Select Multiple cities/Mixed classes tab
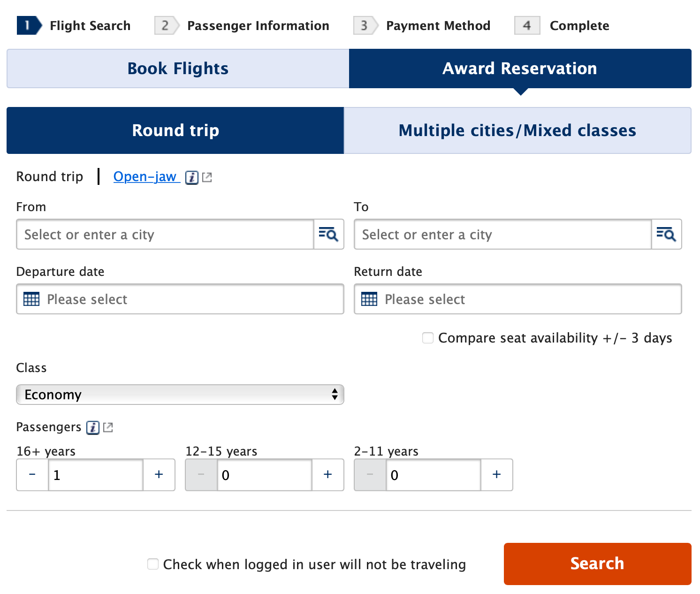700x594 pixels. click(x=517, y=130)
